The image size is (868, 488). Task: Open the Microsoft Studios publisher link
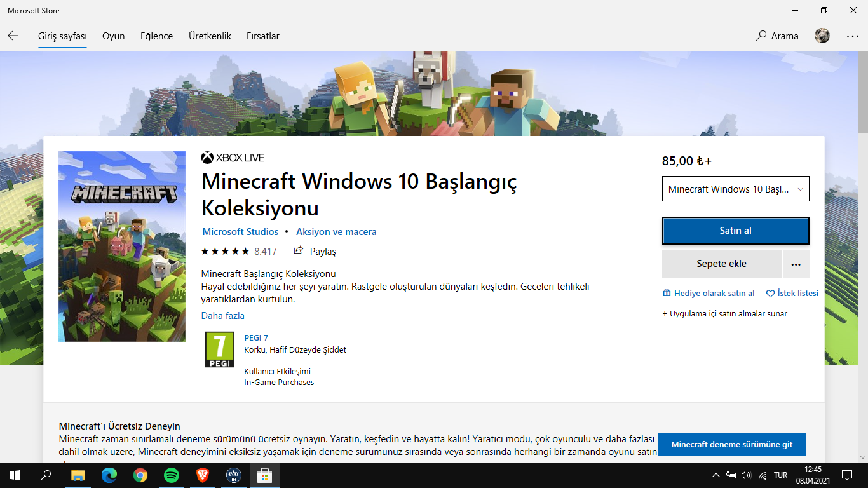[240, 232]
